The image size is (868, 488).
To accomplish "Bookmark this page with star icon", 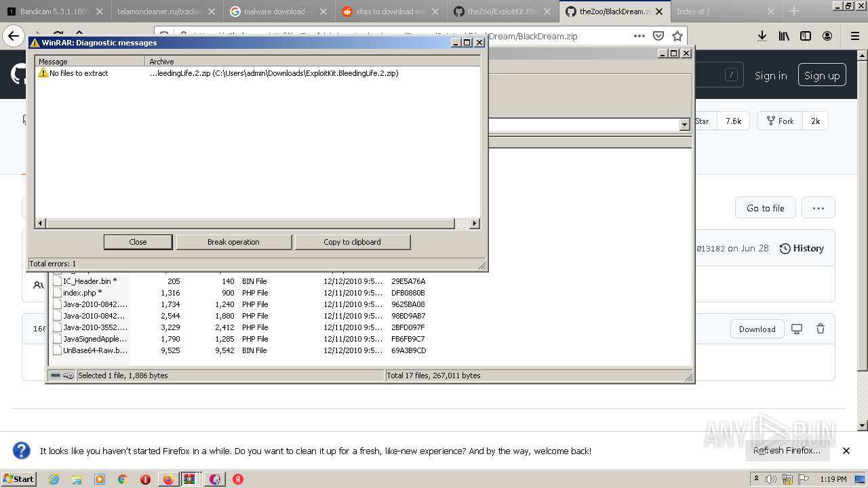I will click(x=677, y=36).
